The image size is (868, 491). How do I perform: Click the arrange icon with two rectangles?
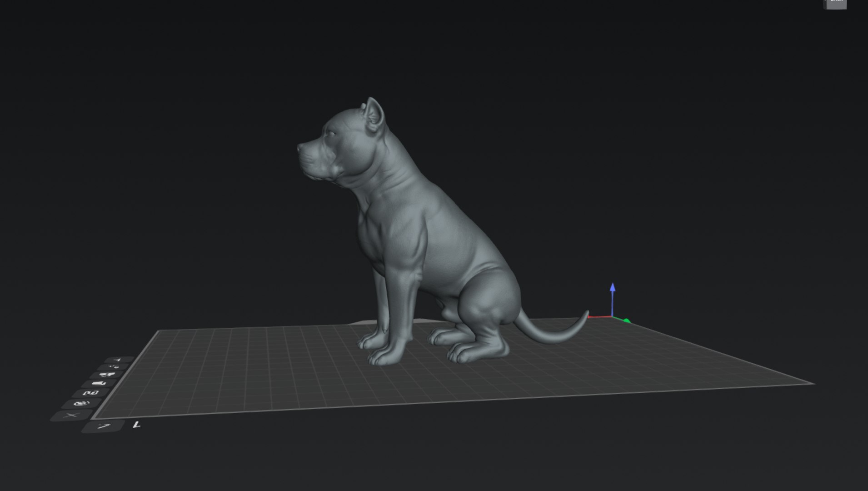(91, 393)
